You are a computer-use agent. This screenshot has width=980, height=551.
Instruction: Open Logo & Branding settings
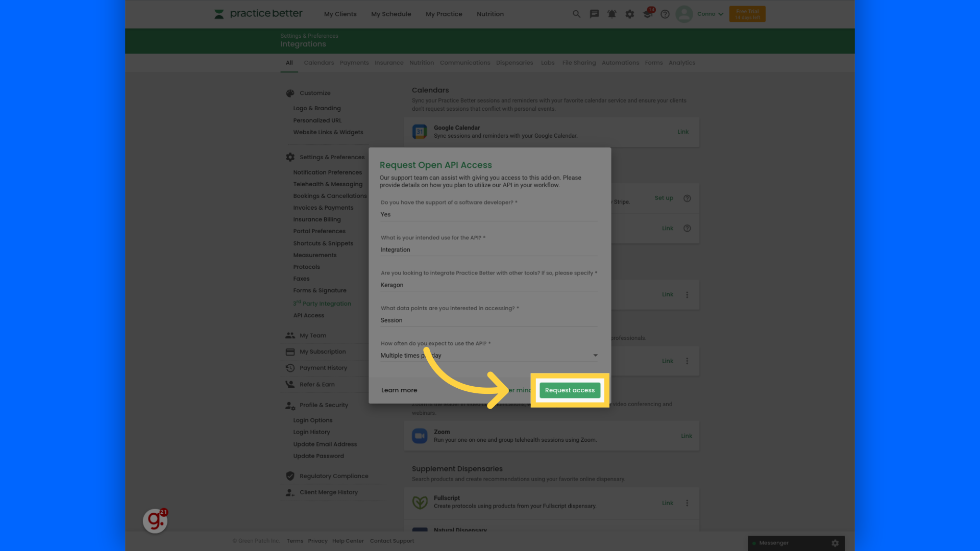[316, 109]
